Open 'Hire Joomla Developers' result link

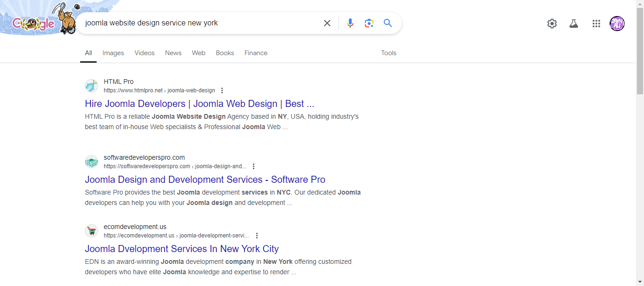(199, 104)
